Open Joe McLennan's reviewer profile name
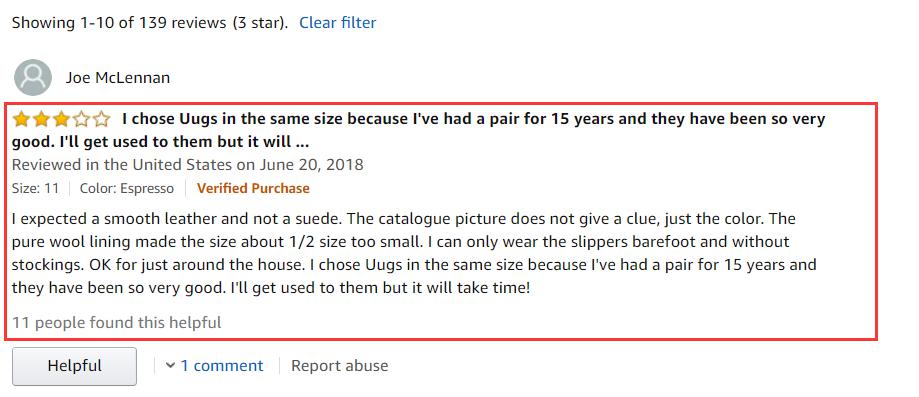 [118, 77]
